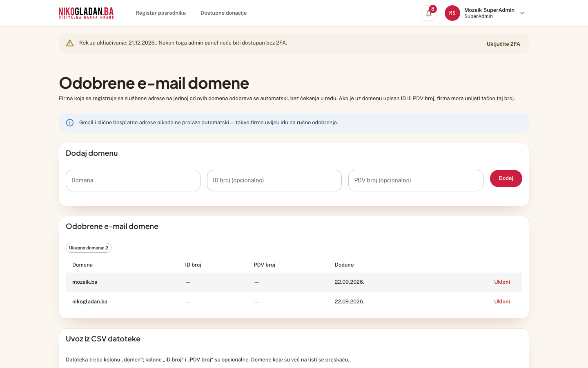Focus the PDV broj (opcionalno) field
This screenshot has height=368, width=588.
coord(416,180)
